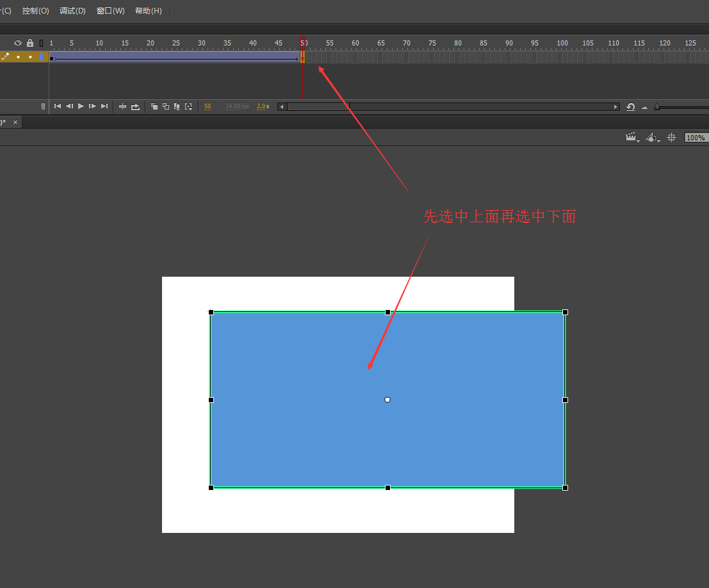Click timeline scrollbar right arrow

615,107
